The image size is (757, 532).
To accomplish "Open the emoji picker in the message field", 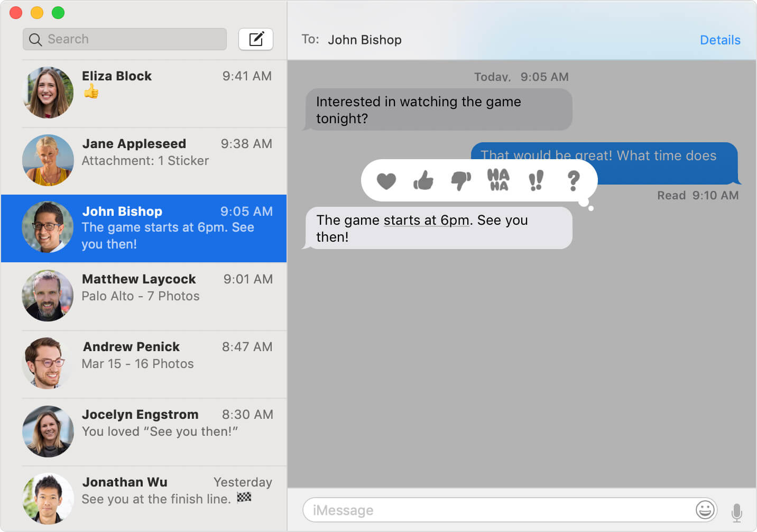I will [705, 510].
